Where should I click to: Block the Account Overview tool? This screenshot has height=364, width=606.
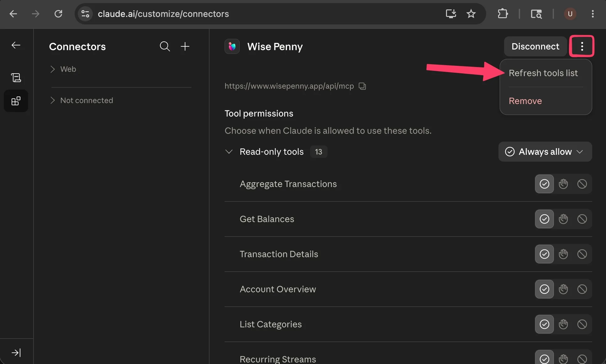[x=582, y=289]
